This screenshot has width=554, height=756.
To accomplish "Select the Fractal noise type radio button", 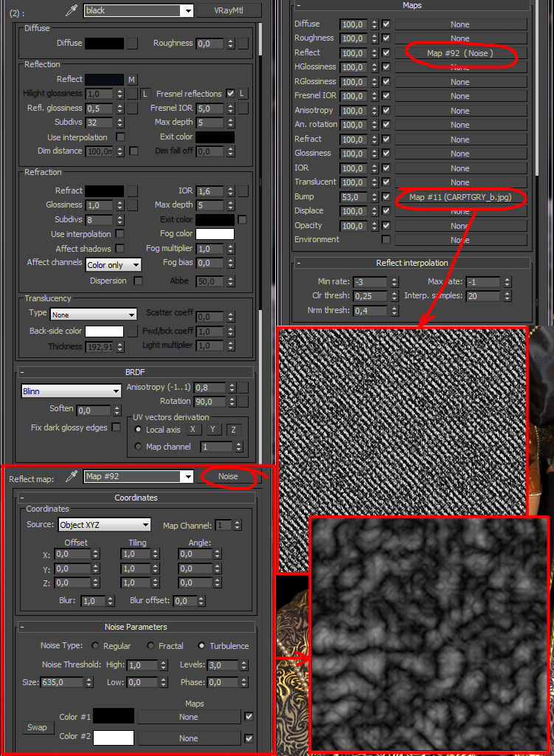I will coord(151,646).
